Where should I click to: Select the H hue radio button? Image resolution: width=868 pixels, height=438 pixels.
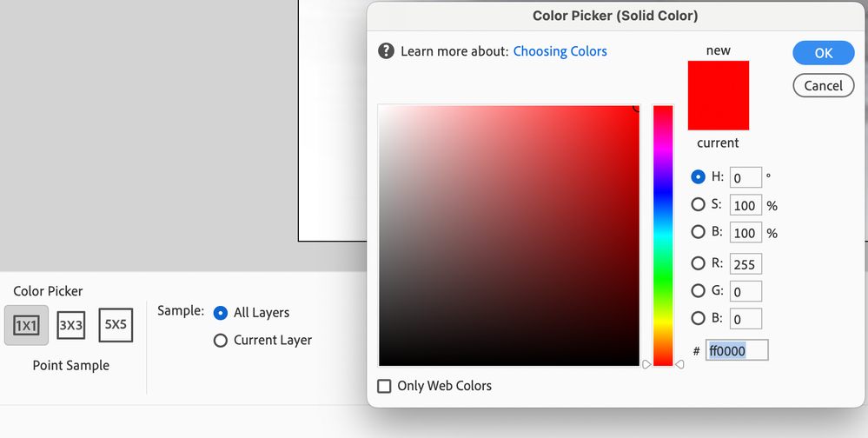pos(698,177)
